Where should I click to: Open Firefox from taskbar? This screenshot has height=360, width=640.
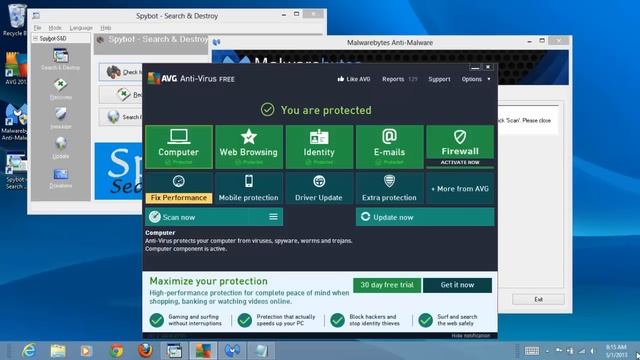click(x=145, y=351)
